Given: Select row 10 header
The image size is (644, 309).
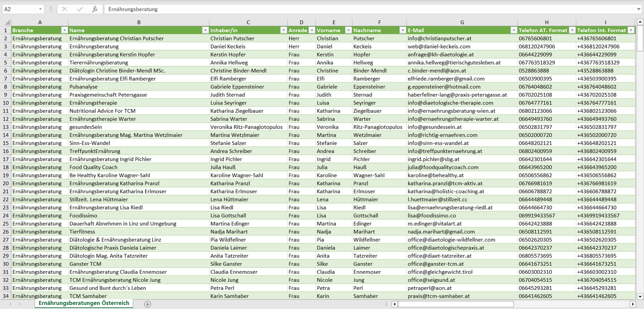Looking at the screenshot, I should 5,103.
